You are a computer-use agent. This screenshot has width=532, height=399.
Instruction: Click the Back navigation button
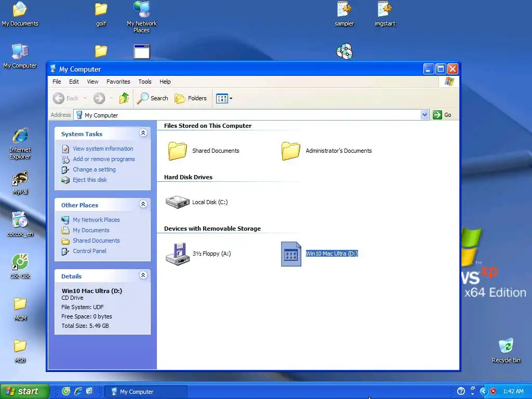point(66,98)
